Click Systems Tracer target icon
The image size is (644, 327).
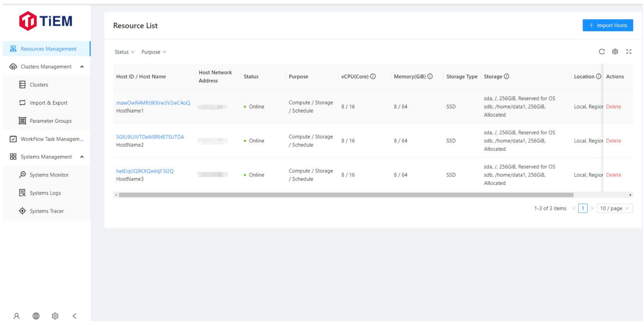click(22, 211)
